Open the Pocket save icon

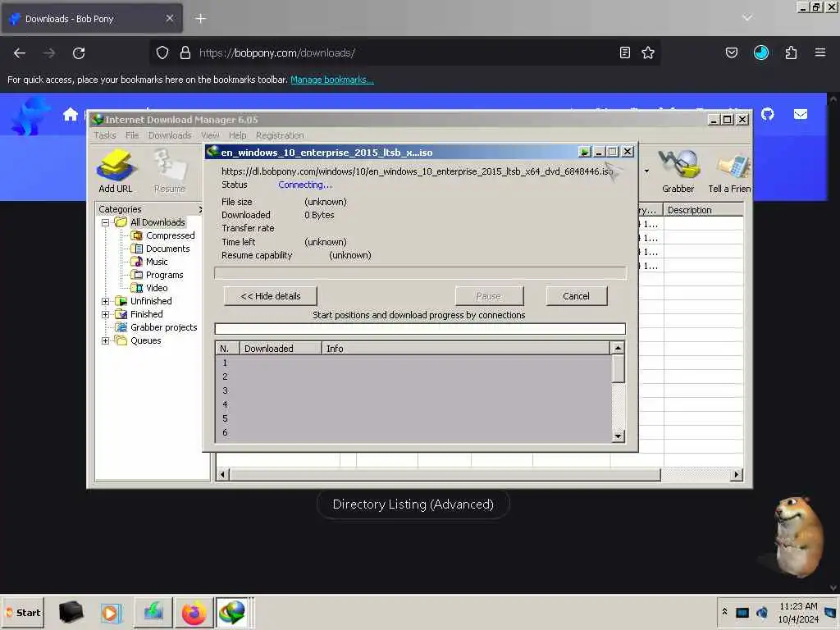coord(732,53)
